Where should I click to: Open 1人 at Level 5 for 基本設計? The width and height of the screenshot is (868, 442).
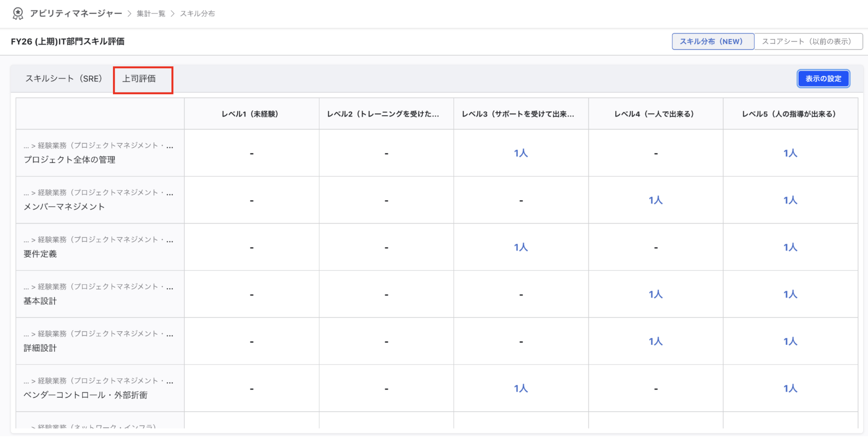(x=791, y=295)
